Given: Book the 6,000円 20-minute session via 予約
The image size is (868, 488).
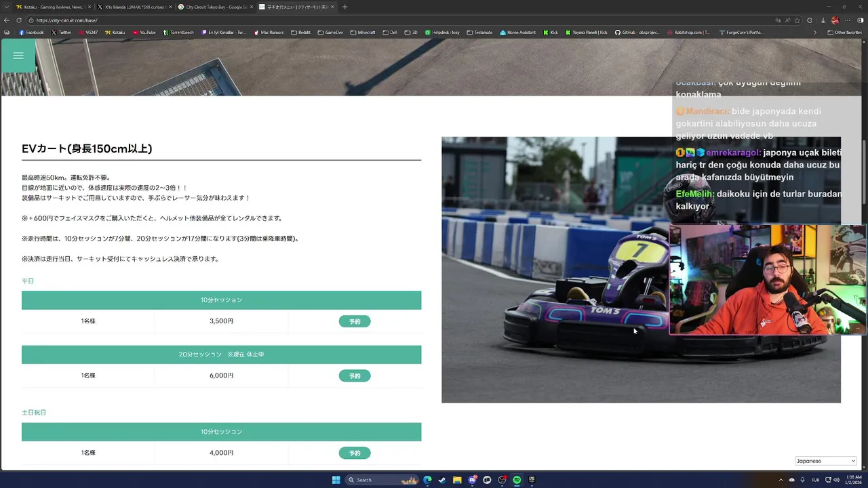Looking at the screenshot, I should (x=355, y=375).
